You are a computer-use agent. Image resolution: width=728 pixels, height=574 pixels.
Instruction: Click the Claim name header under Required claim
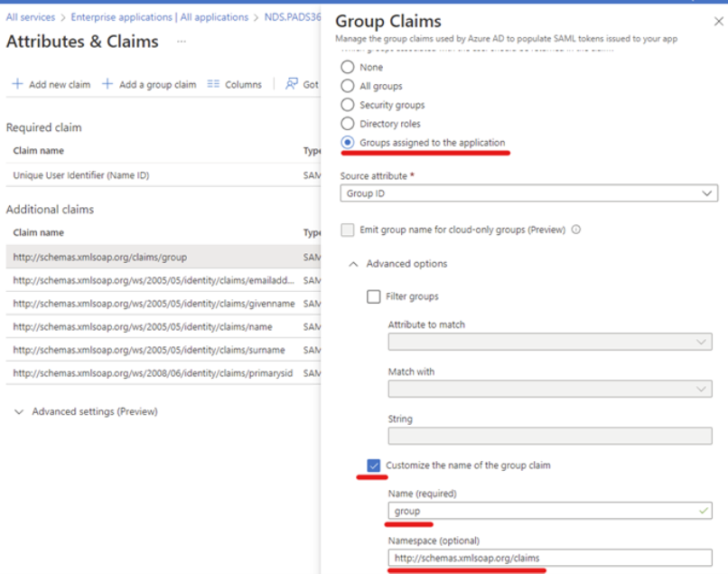point(39,151)
